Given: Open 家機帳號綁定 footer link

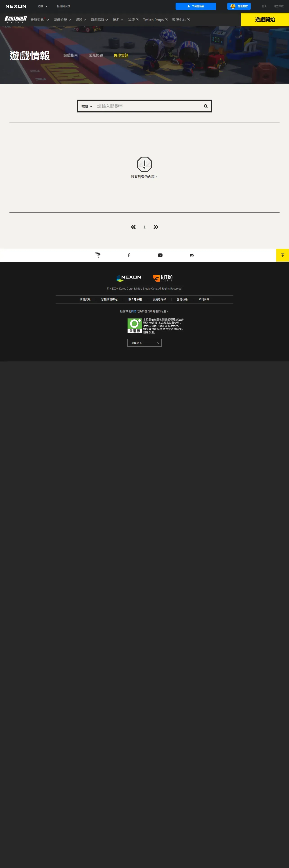Looking at the screenshot, I should pyautogui.click(x=109, y=299).
